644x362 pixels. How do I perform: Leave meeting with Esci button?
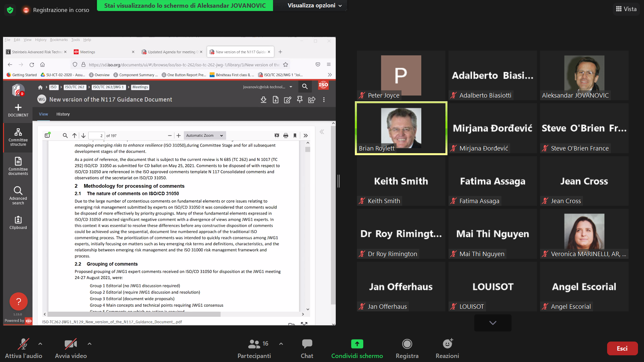click(622, 349)
